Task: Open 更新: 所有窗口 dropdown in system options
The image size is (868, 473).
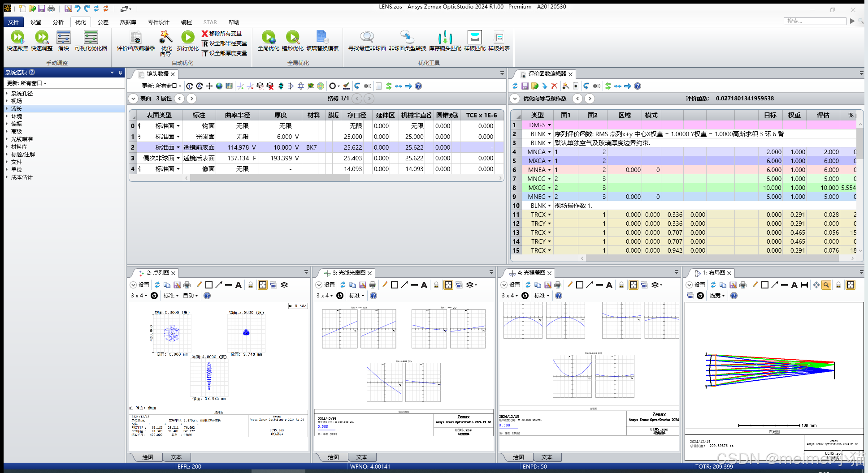Action: (27, 83)
